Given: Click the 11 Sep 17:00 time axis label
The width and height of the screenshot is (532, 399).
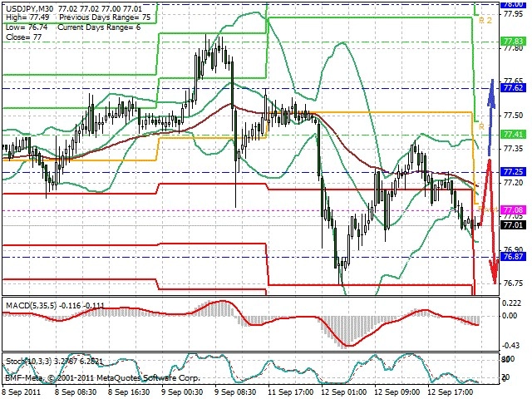Looking at the screenshot, I should coord(290,392).
